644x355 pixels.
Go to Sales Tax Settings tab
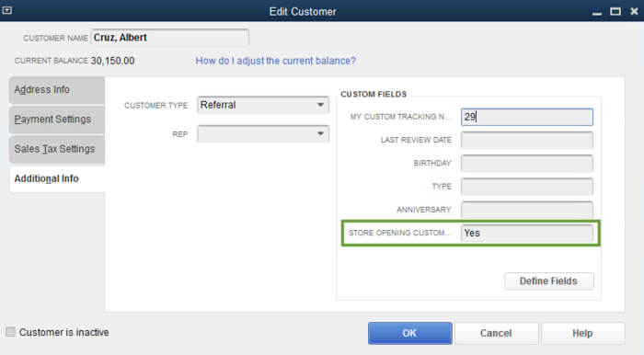click(57, 149)
